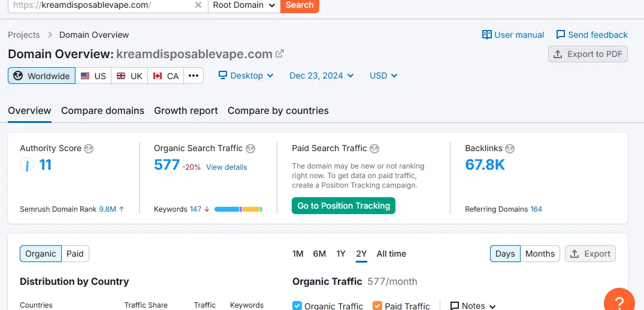This screenshot has width=644, height=310.
Task: Click the Canada flag icon
Action: click(x=158, y=76)
